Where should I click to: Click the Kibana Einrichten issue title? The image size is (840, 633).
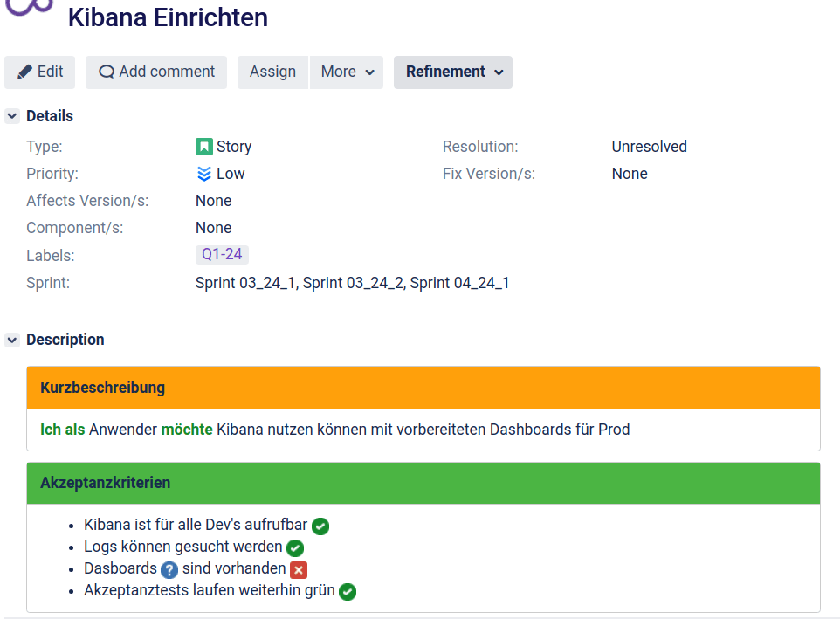tap(168, 17)
